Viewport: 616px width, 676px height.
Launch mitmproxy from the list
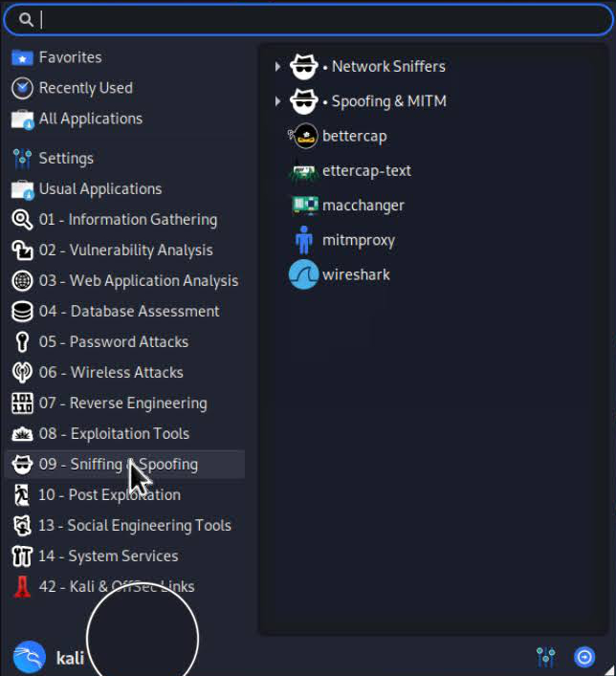pyautogui.click(x=359, y=241)
